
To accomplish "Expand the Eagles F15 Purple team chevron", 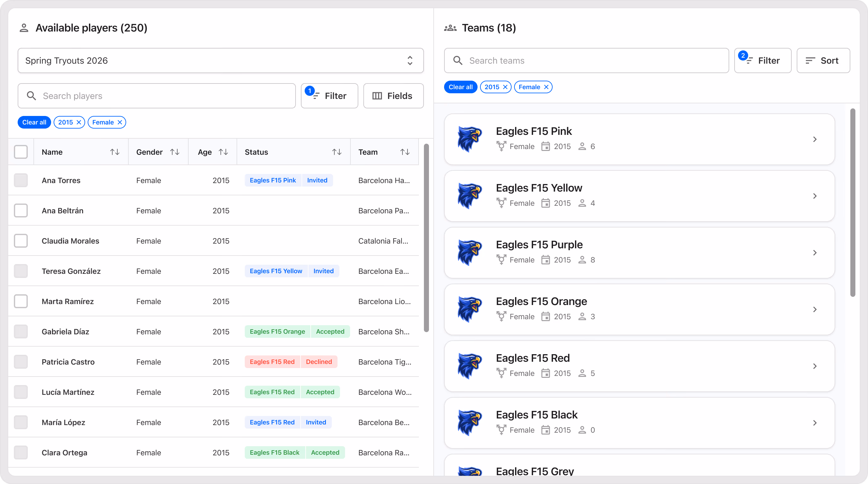I will pos(815,253).
